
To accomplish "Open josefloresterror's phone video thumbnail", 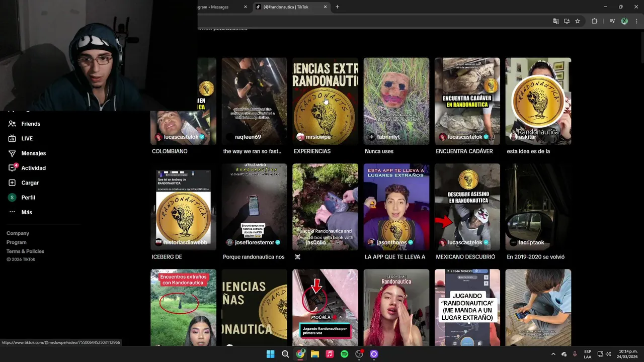I will [254, 207].
